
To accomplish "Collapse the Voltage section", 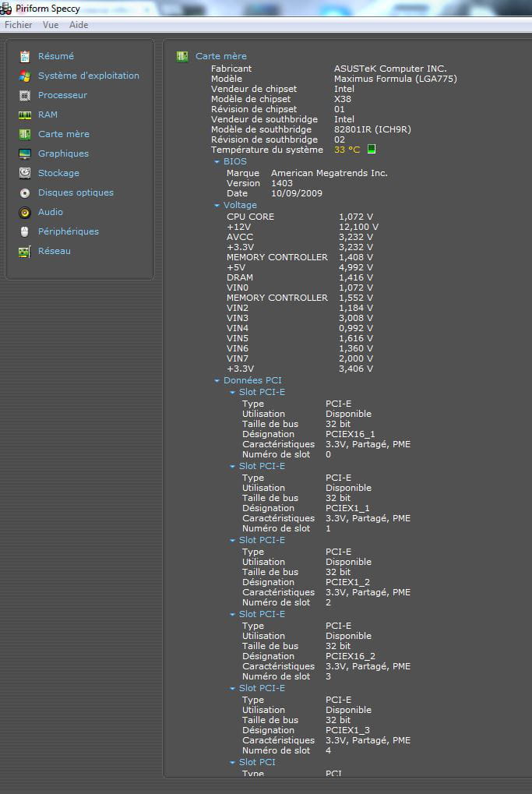I will [x=217, y=206].
